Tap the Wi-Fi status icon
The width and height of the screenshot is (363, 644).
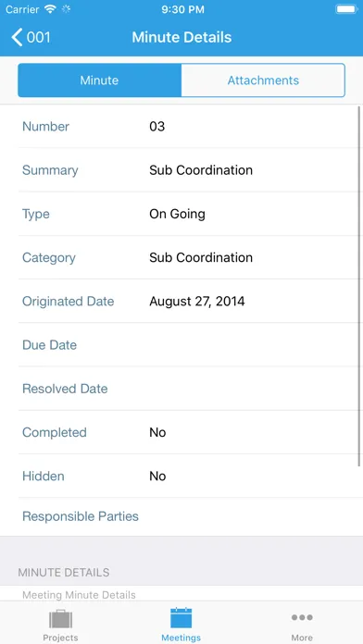click(x=51, y=9)
